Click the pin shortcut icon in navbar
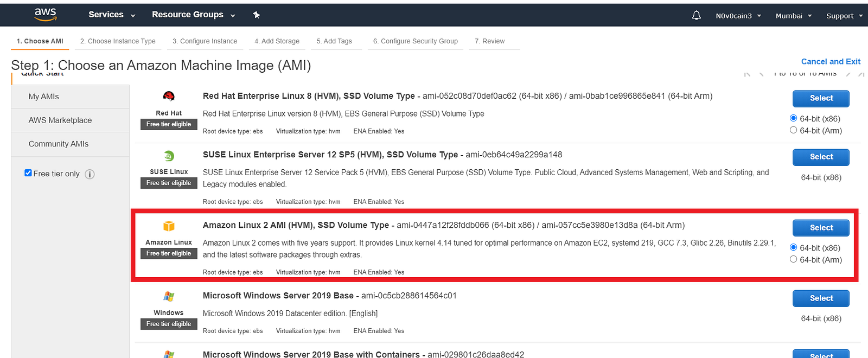The width and height of the screenshot is (868, 358). pyautogui.click(x=257, y=15)
